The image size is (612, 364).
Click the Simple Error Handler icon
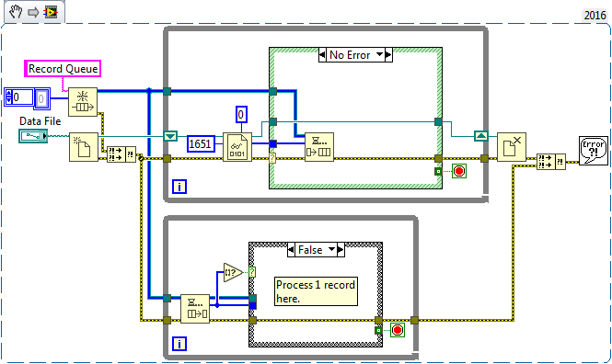coord(594,151)
